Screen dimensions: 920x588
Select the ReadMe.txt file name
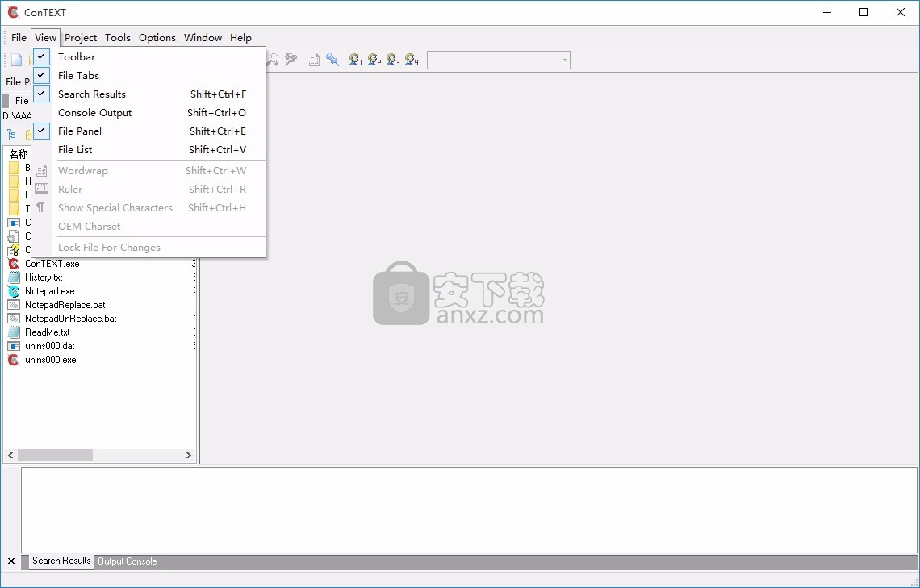pyautogui.click(x=47, y=332)
